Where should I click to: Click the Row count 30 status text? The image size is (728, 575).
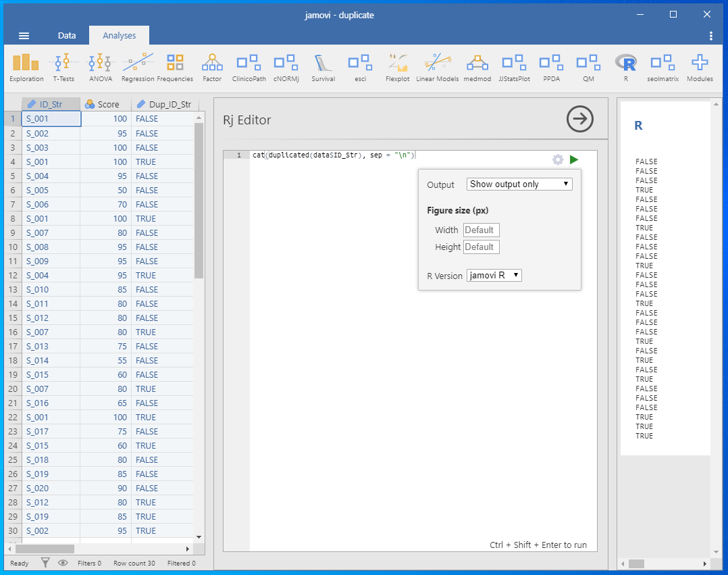[134, 563]
